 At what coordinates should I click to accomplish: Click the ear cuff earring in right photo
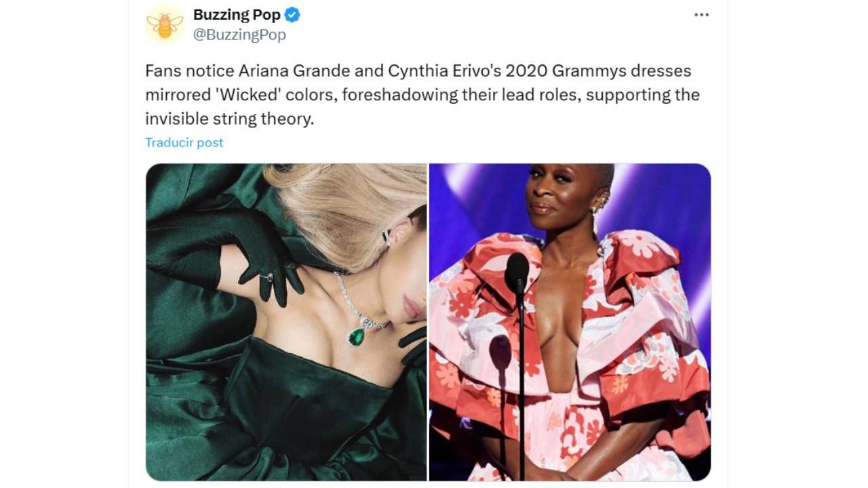click(x=601, y=199)
